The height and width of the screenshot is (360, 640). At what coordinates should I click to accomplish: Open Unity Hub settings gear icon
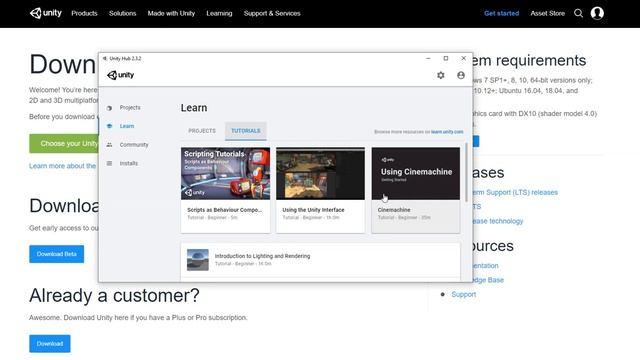click(x=440, y=75)
